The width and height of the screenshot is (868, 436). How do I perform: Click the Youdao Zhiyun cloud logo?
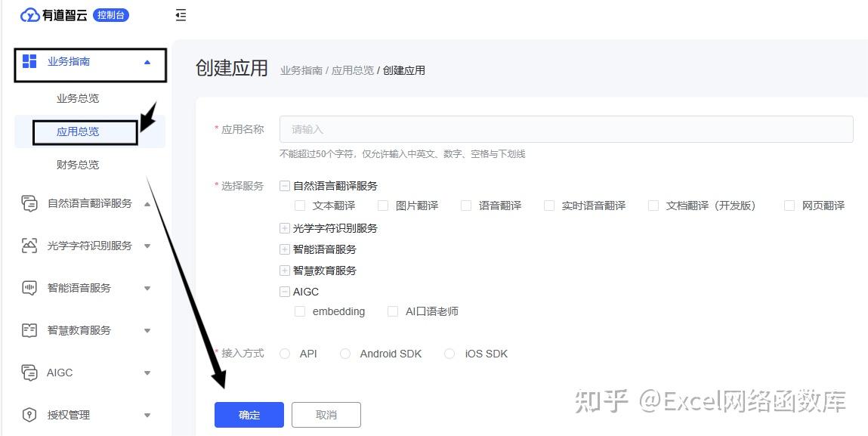(x=29, y=16)
